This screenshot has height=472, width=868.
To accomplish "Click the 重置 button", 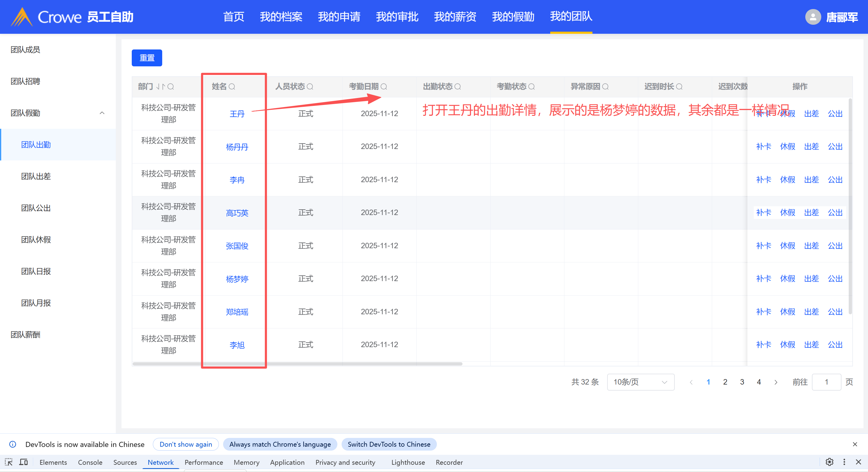I will coord(147,58).
